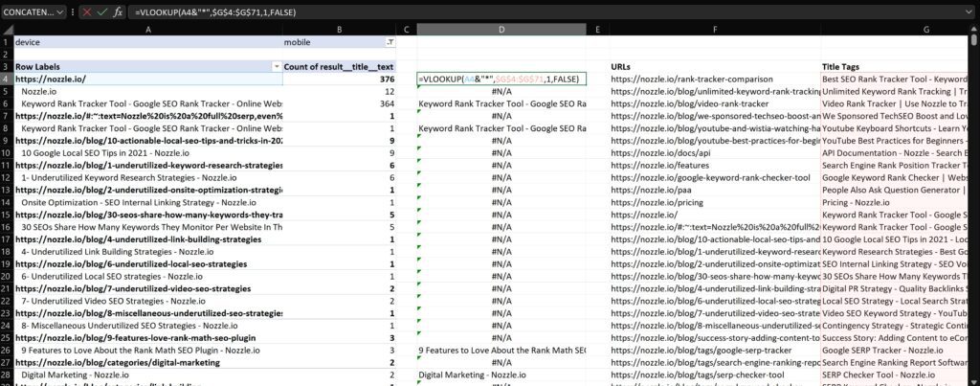Click 'Onsite Optimization - SEO Internal Linking Strategy' row

coord(147,202)
